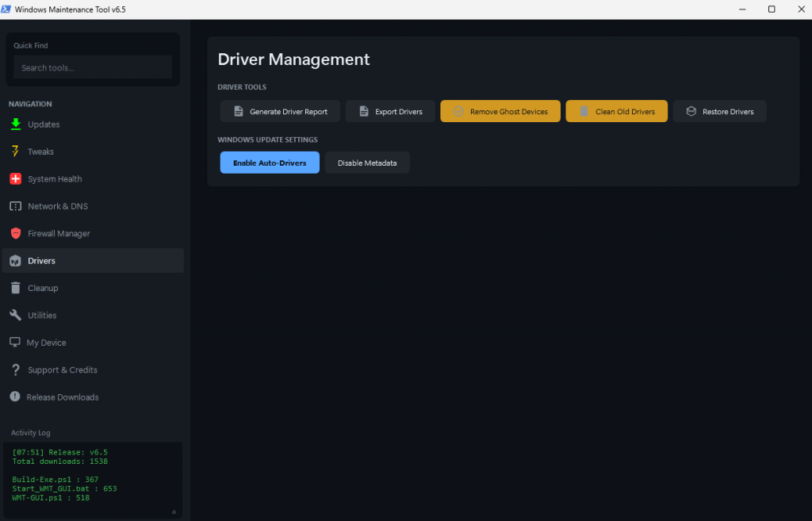Viewport: 812px width, 521px height.
Task: Select the Drivers navigation entry
Action: pyautogui.click(x=94, y=260)
